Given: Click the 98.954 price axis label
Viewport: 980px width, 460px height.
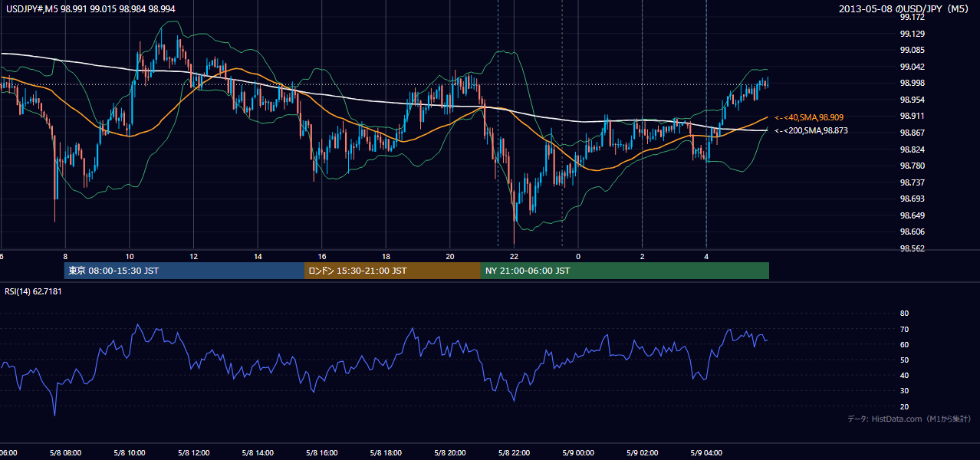Looking at the screenshot, I should (x=913, y=100).
